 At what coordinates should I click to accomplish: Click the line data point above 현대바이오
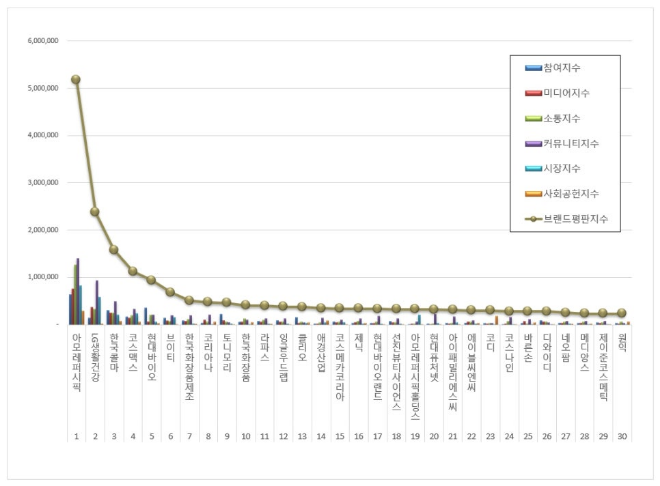pyautogui.click(x=151, y=280)
